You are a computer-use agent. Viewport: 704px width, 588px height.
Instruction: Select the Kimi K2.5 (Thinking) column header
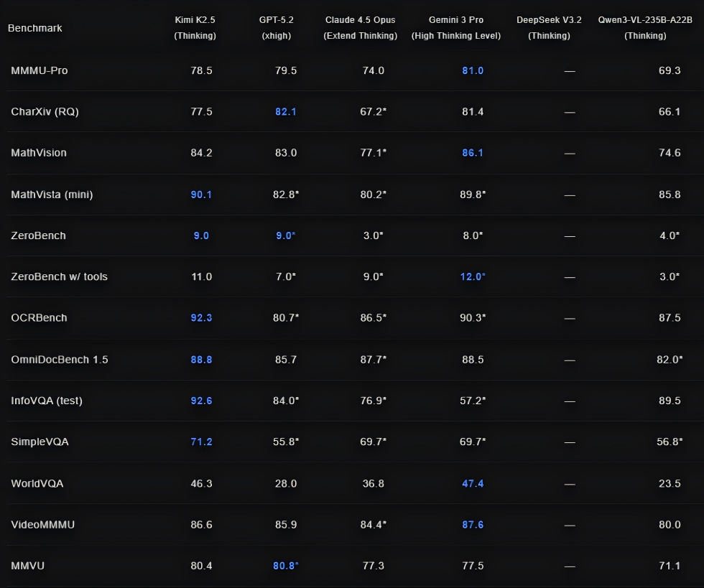(x=195, y=27)
